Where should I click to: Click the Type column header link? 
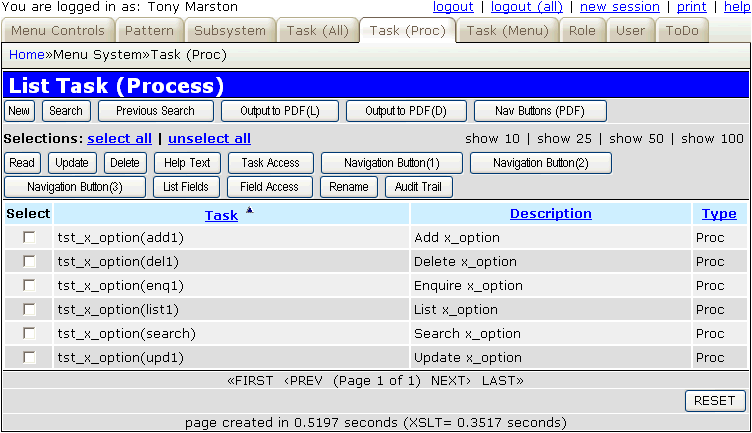718,214
